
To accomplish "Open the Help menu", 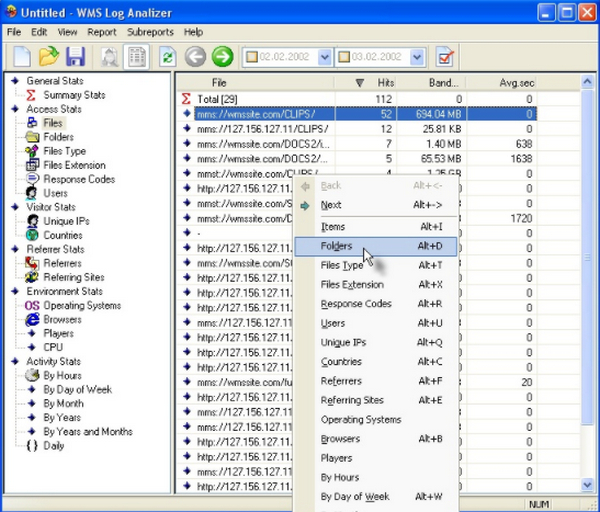I will click(193, 32).
